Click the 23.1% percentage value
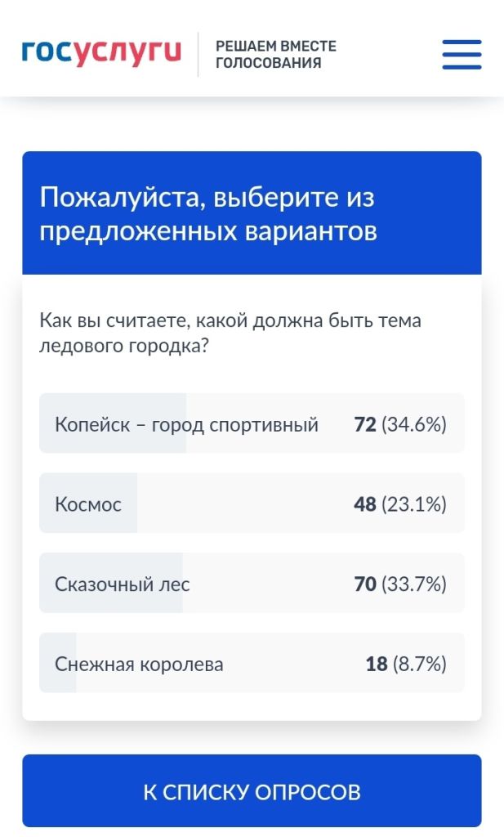 point(414,504)
